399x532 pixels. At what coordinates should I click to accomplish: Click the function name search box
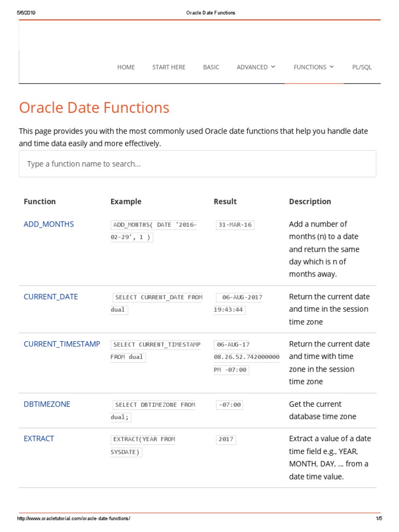tap(197, 164)
